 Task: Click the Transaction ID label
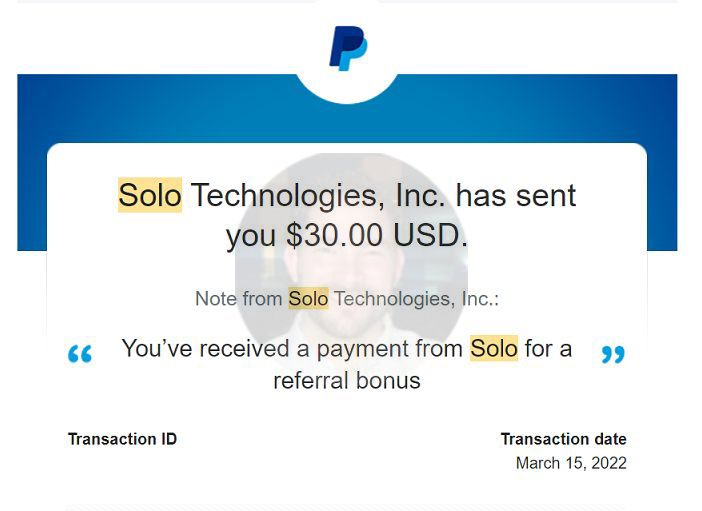(122, 439)
